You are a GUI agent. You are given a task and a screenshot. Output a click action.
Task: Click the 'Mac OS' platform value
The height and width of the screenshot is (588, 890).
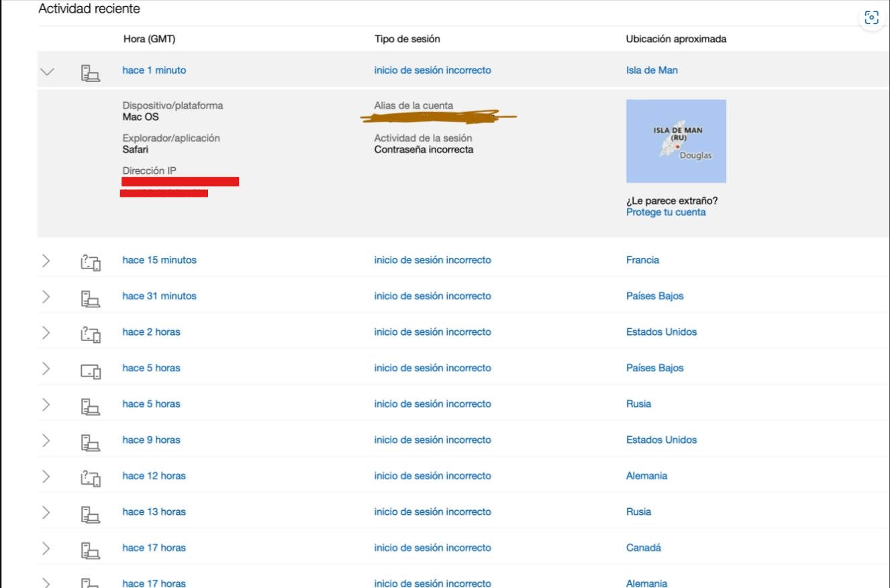point(141,117)
